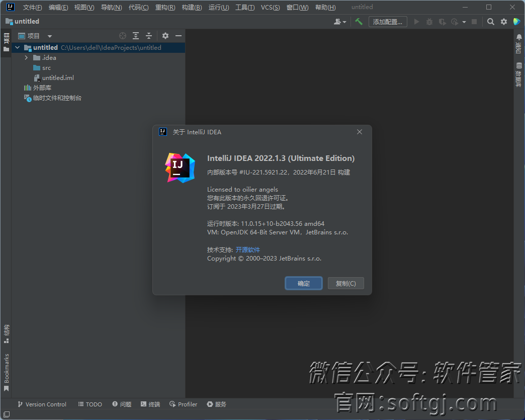The width and height of the screenshot is (525, 420).
Task: Close the About IntelliJ IDEA dialog
Action: (x=360, y=132)
